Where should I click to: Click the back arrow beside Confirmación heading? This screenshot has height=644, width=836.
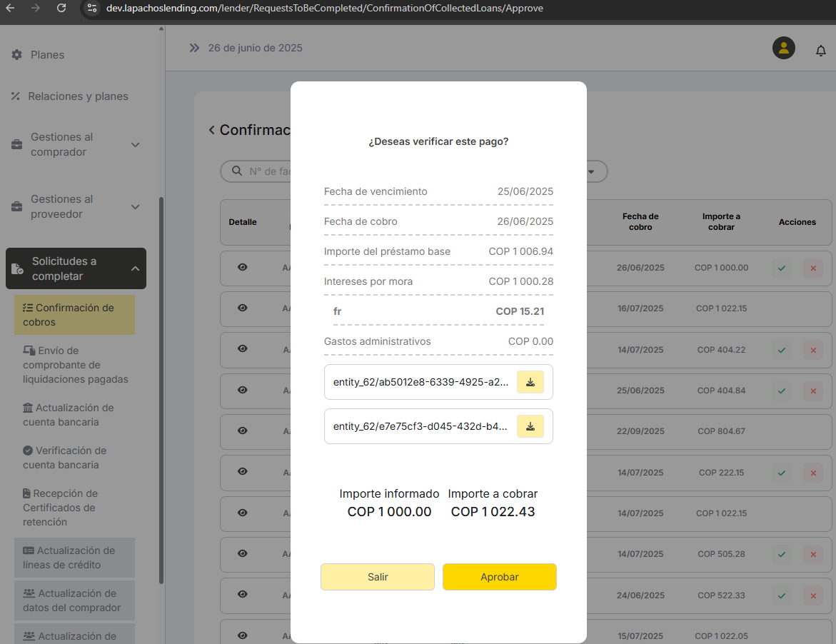(212, 130)
